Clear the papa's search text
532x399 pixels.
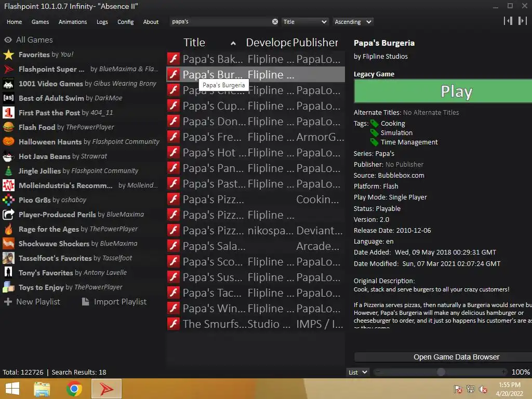pyautogui.click(x=275, y=22)
